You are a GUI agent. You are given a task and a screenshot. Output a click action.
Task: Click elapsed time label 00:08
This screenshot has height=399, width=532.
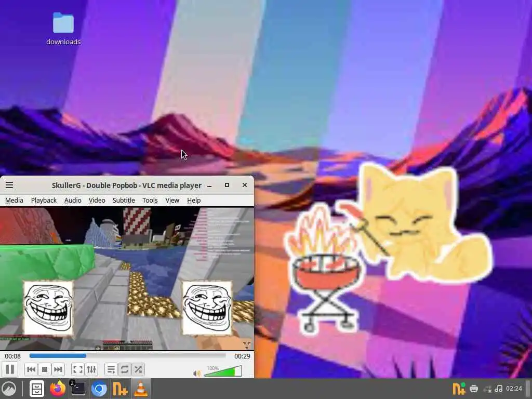tap(13, 356)
